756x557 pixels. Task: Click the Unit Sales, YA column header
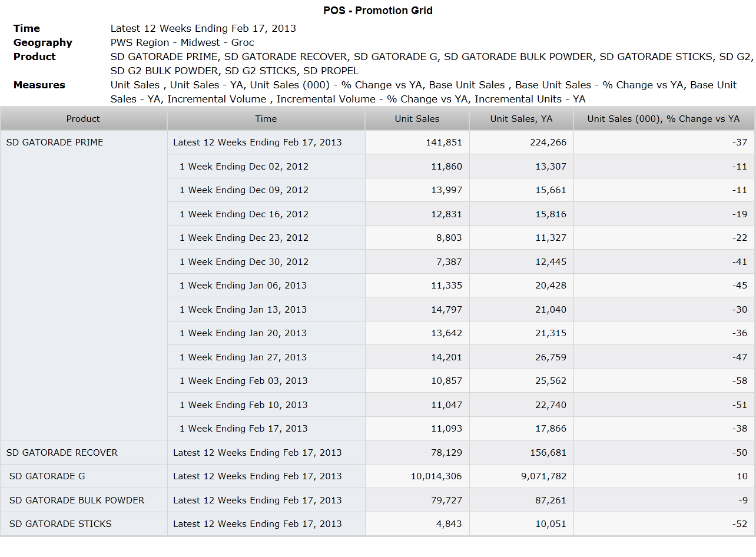pos(521,118)
